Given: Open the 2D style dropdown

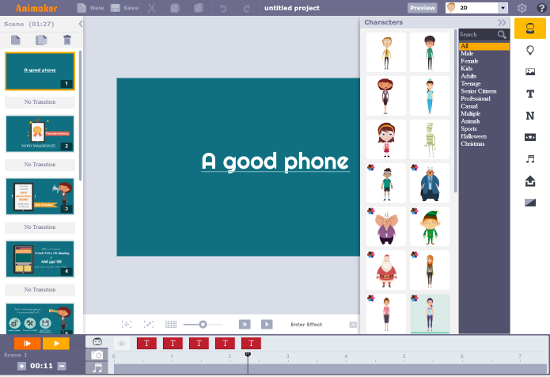Looking at the screenshot, I should click(477, 8).
